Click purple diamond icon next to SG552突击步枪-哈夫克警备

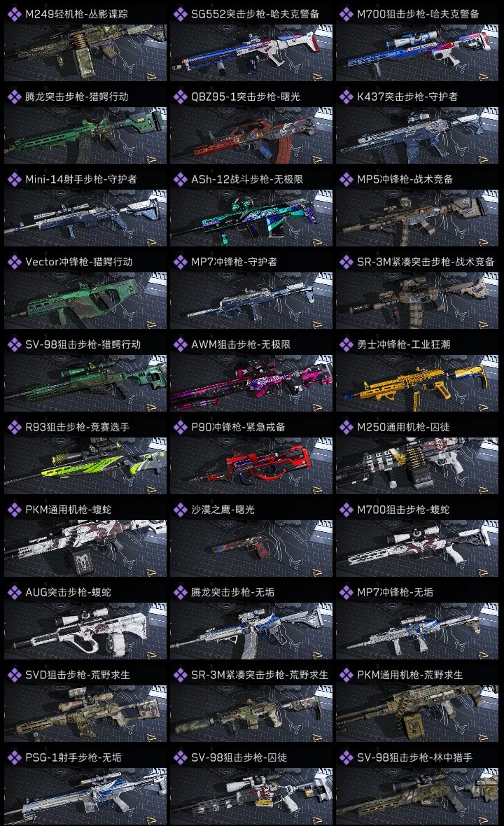(181, 14)
